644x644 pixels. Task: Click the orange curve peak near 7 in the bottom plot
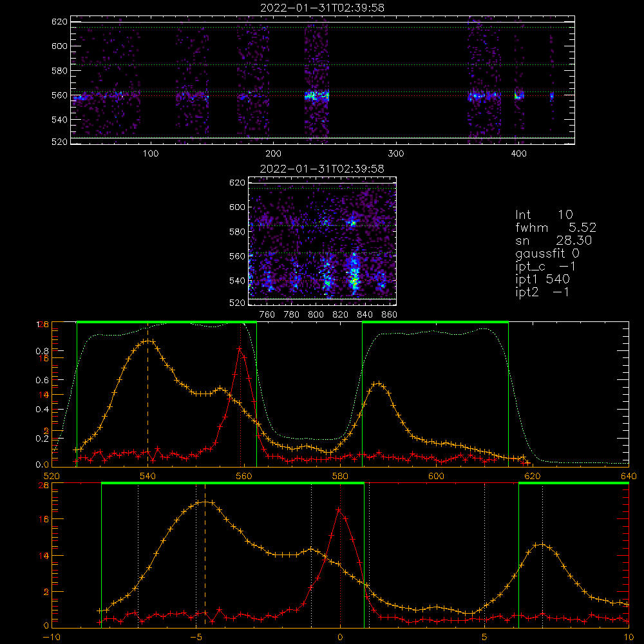[x=542, y=545]
